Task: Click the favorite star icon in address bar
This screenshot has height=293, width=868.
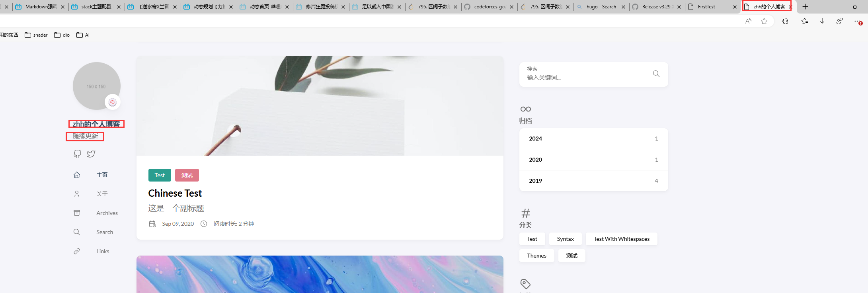Action: click(x=764, y=21)
